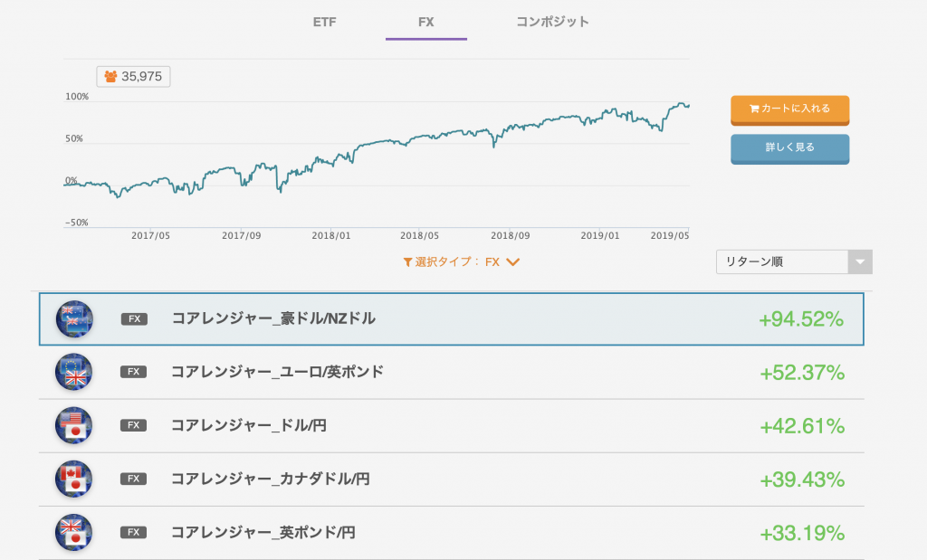Click the GBP/JPY flag icon
927x560 pixels.
[74, 532]
